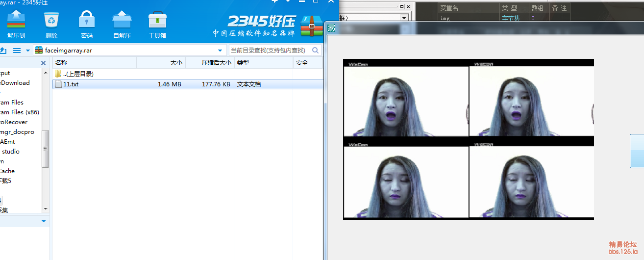Select the eDownload folder in sidebar tree
This screenshot has width=644, height=260.
[x=15, y=83]
